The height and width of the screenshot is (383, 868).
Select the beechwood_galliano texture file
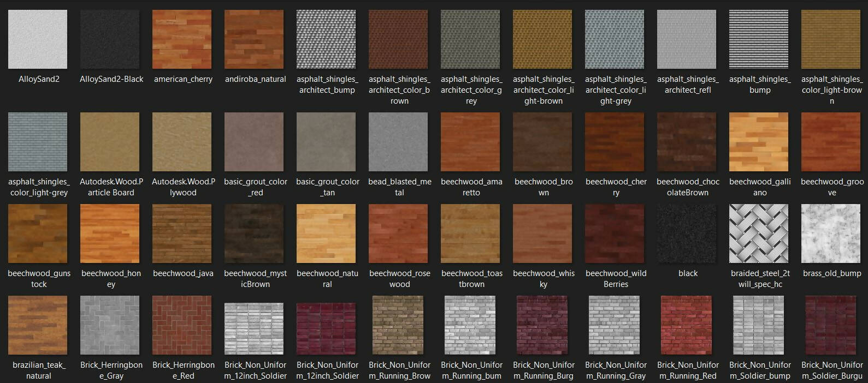(759, 142)
